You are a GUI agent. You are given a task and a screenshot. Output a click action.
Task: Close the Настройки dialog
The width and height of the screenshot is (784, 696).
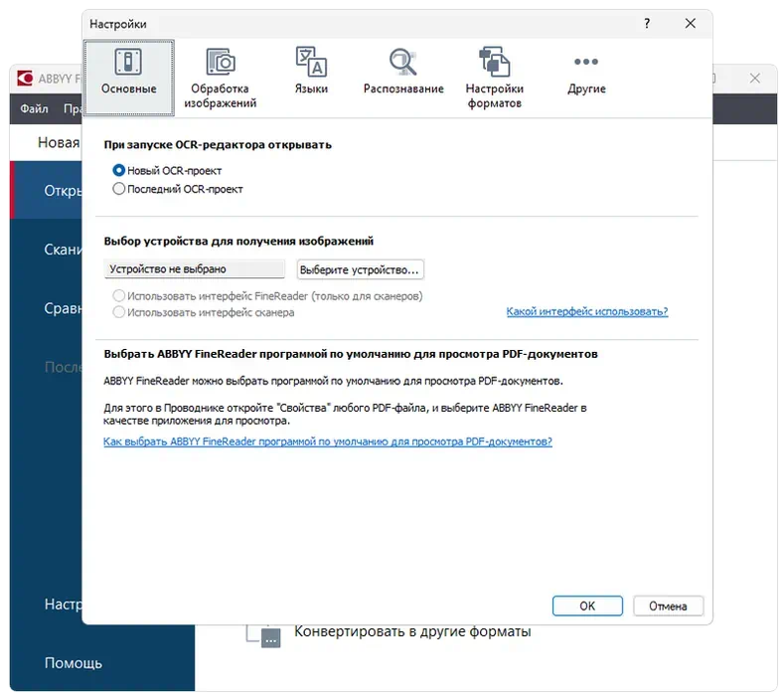point(690,24)
